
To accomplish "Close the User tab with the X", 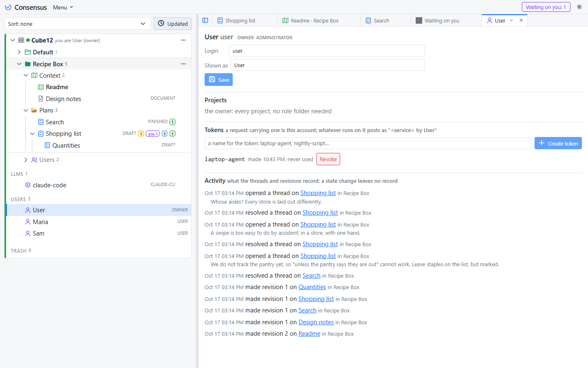I will click(x=521, y=20).
